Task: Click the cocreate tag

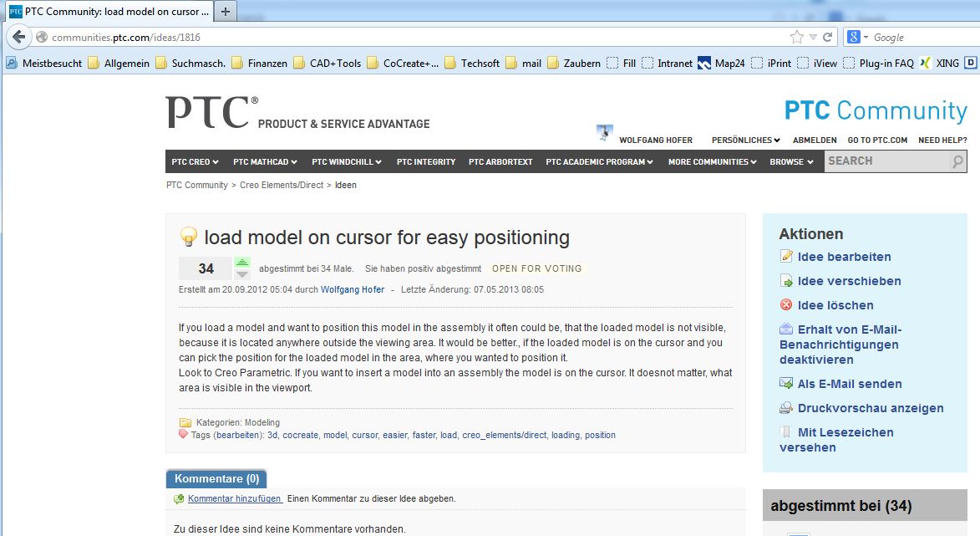Action: coord(301,435)
